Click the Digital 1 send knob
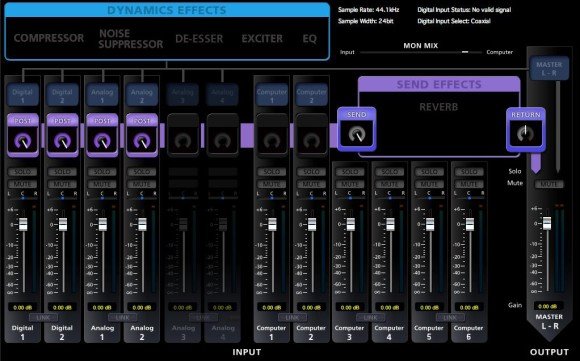Image resolution: width=580 pixels, height=361 pixels. click(23, 141)
